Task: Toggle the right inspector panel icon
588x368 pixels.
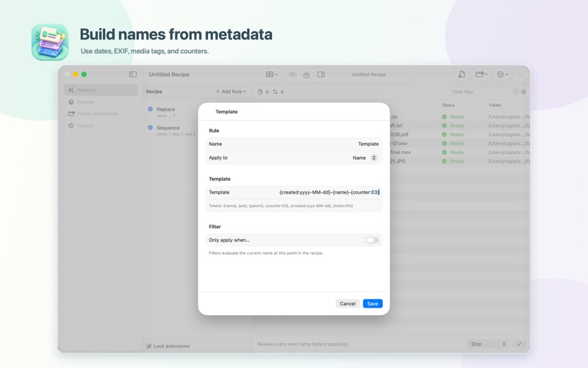Action: point(321,74)
